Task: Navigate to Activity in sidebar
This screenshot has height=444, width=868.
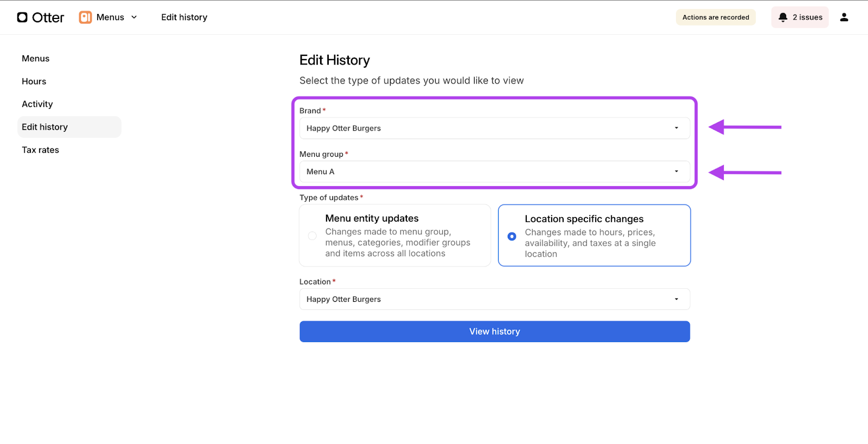Action: 37,104
